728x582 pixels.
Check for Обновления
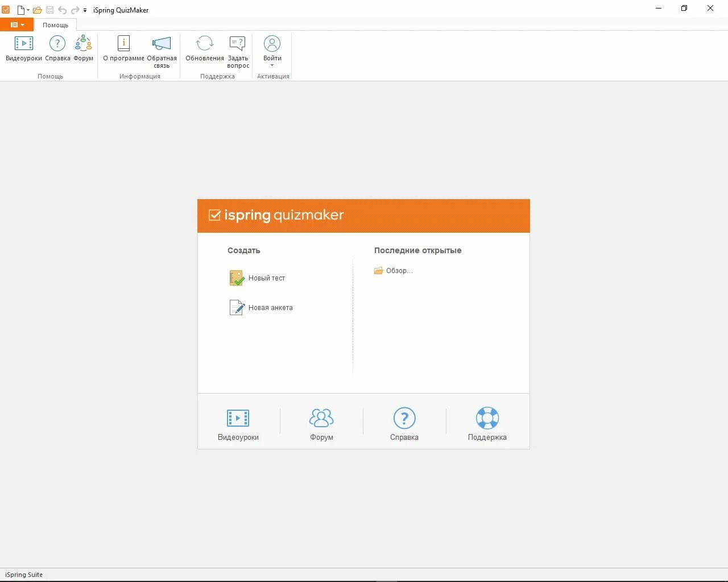pyautogui.click(x=205, y=49)
